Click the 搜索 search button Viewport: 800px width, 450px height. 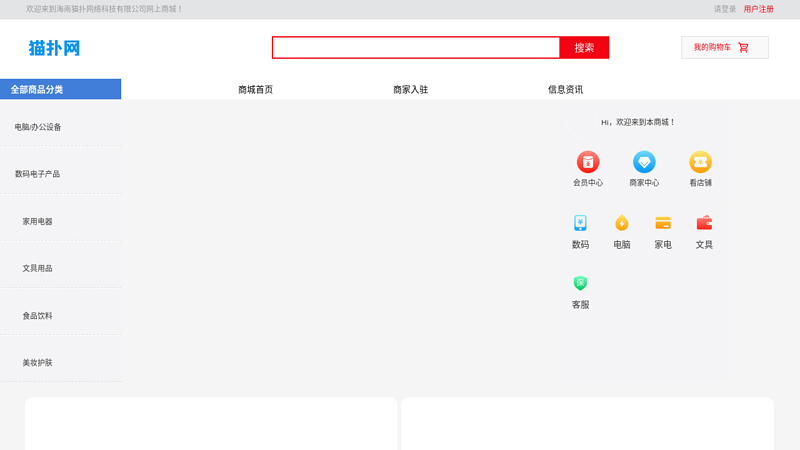click(584, 47)
